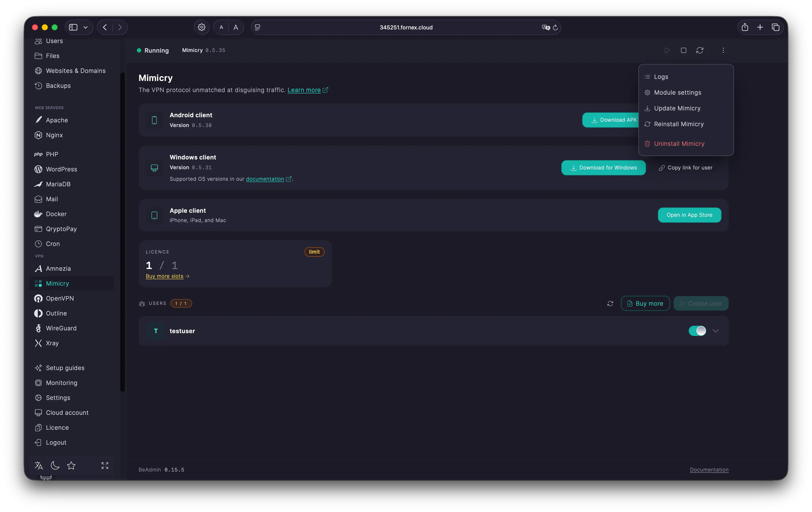Click Download for Windows button
This screenshot has width=812, height=512.
(603, 168)
